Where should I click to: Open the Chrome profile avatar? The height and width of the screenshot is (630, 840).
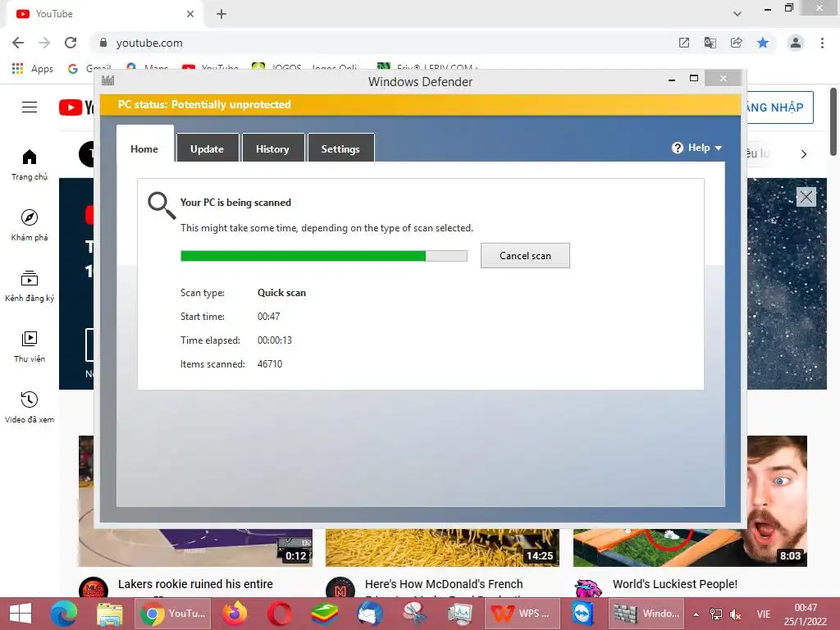[796, 43]
